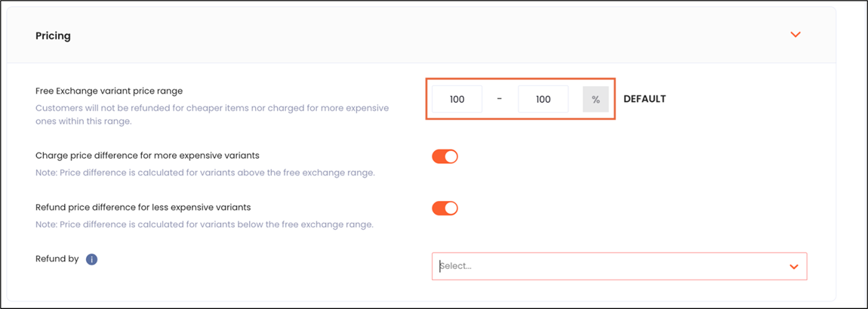Disable charge price difference toggle
Screen dimensions: 868x309
point(445,156)
